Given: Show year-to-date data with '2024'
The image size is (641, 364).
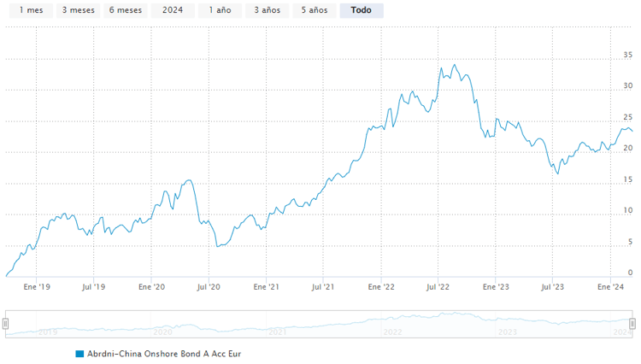Looking at the screenshot, I should (x=173, y=10).
